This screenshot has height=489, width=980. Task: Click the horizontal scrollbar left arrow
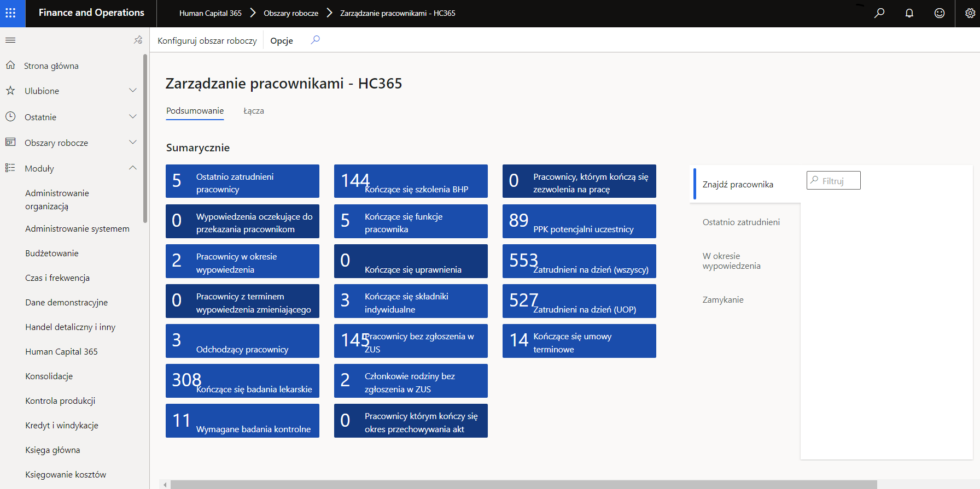click(165, 485)
